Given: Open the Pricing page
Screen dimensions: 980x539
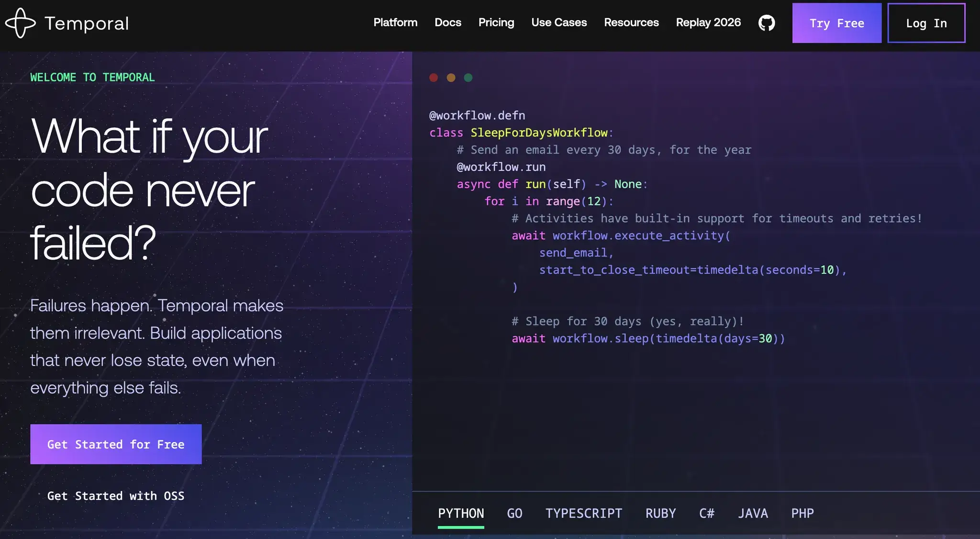Looking at the screenshot, I should pyautogui.click(x=496, y=22).
